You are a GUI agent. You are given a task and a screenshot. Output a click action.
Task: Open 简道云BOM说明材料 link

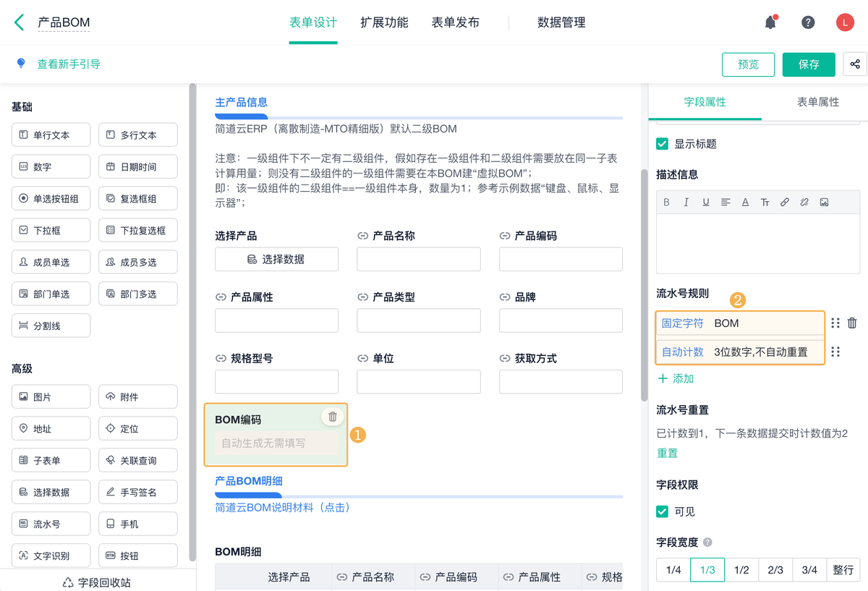pos(283,508)
